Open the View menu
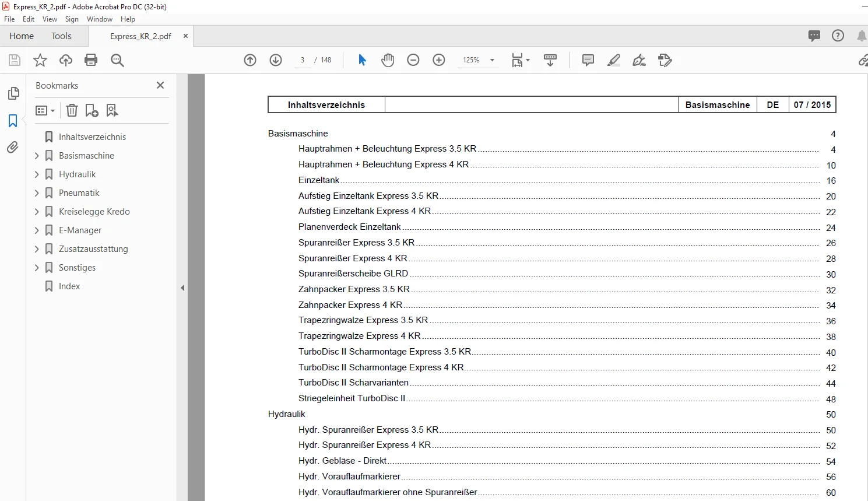 coord(50,19)
